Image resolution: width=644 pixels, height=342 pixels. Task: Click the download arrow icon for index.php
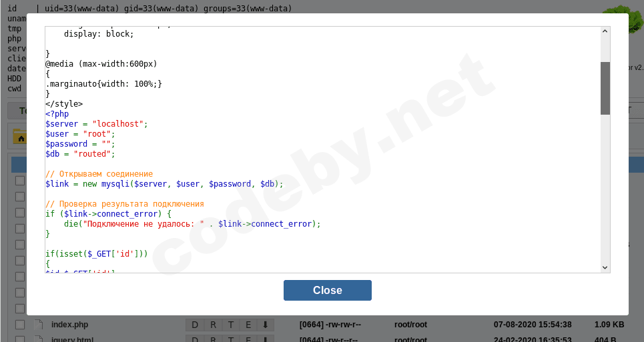tap(266, 325)
